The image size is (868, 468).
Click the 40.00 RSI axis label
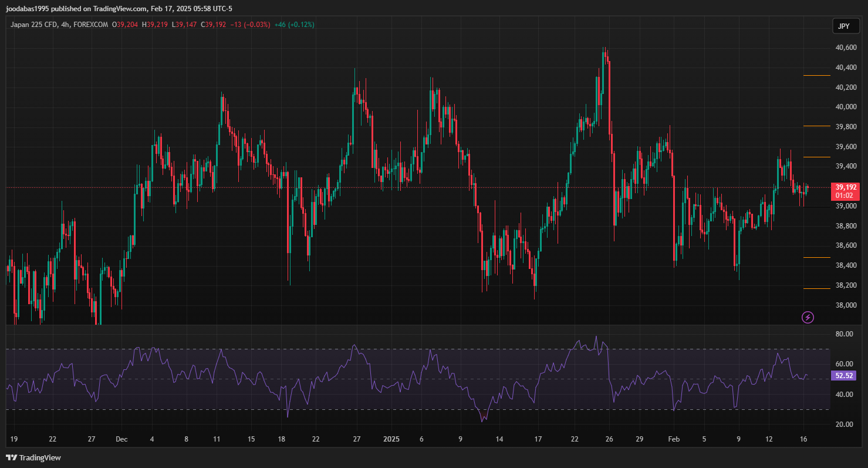845,394
